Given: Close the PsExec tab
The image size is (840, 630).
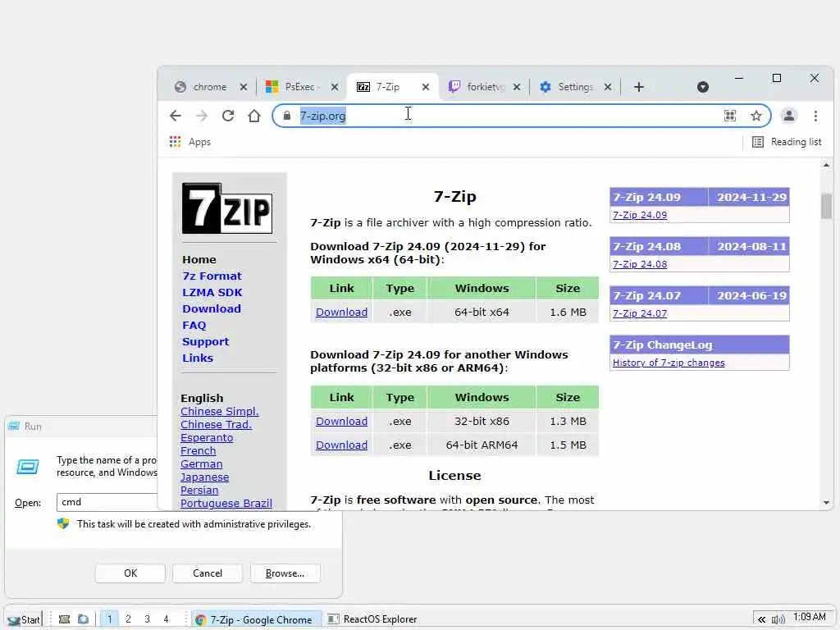Looking at the screenshot, I should pos(335,87).
